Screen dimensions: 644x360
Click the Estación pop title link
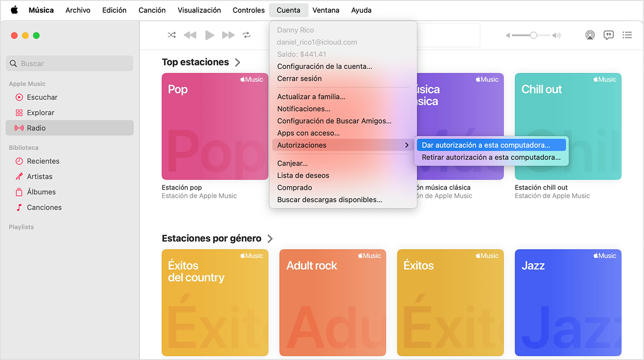click(x=182, y=187)
